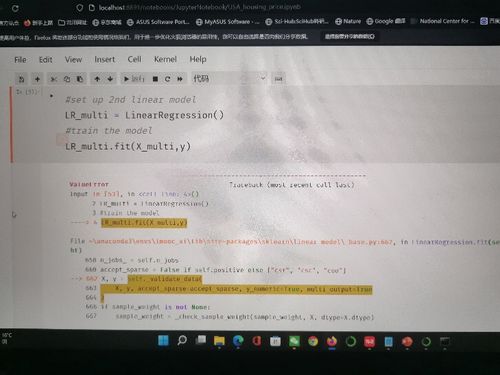Click the localhost address bar

pos(200,7)
